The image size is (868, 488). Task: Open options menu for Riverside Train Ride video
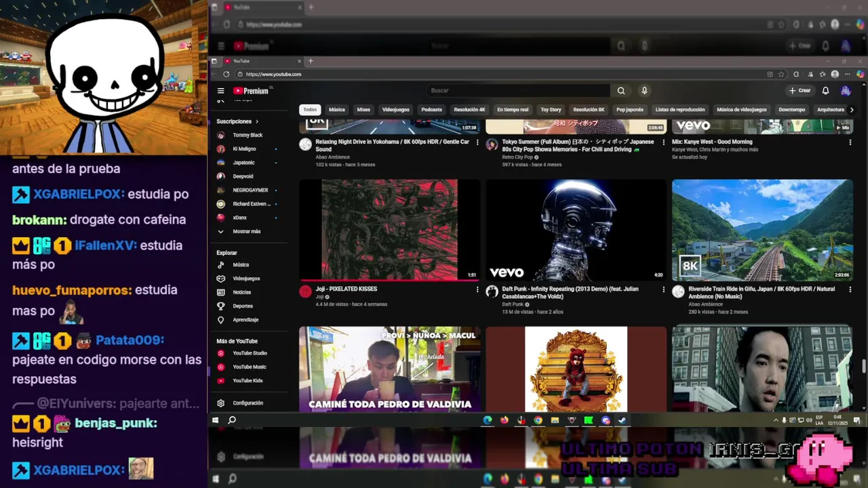click(x=850, y=289)
